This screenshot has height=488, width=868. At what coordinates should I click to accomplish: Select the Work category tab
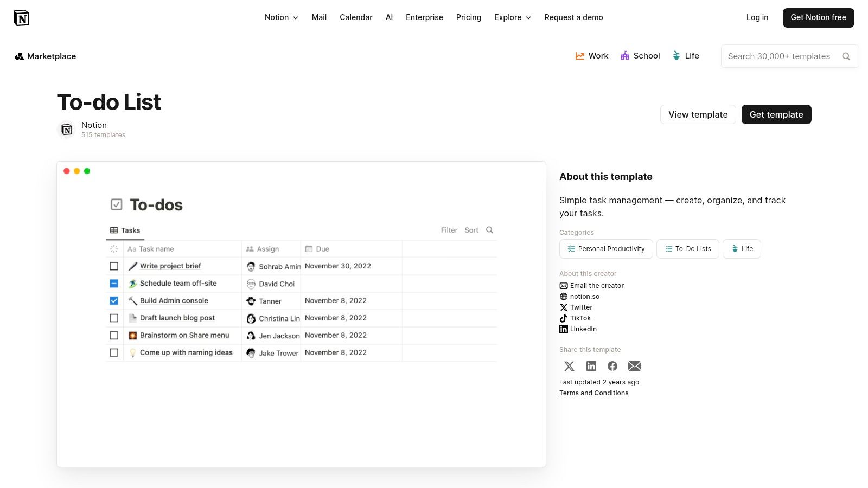(592, 56)
